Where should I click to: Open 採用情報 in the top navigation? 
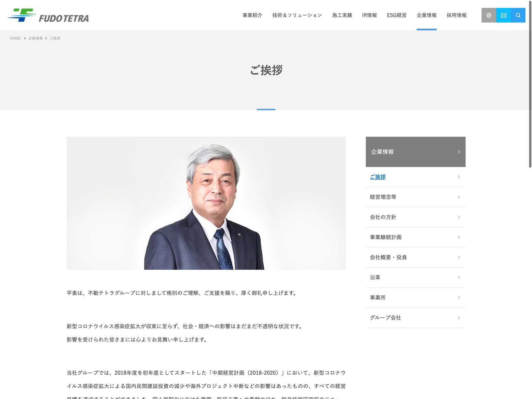click(x=457, y=15)
